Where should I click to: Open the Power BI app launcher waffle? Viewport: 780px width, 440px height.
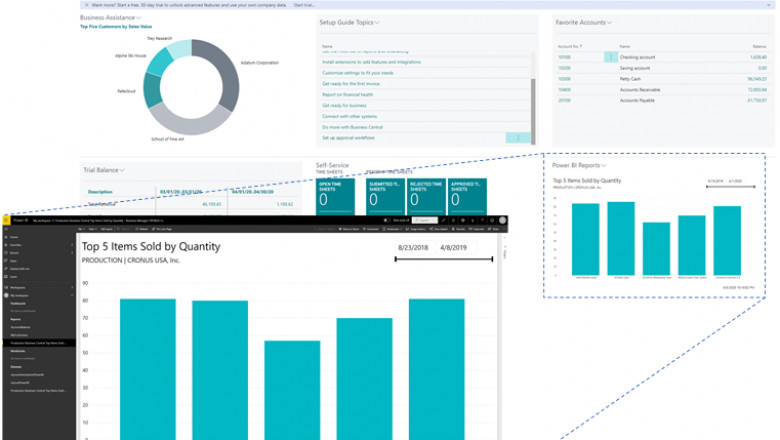(x=6, y=220)
